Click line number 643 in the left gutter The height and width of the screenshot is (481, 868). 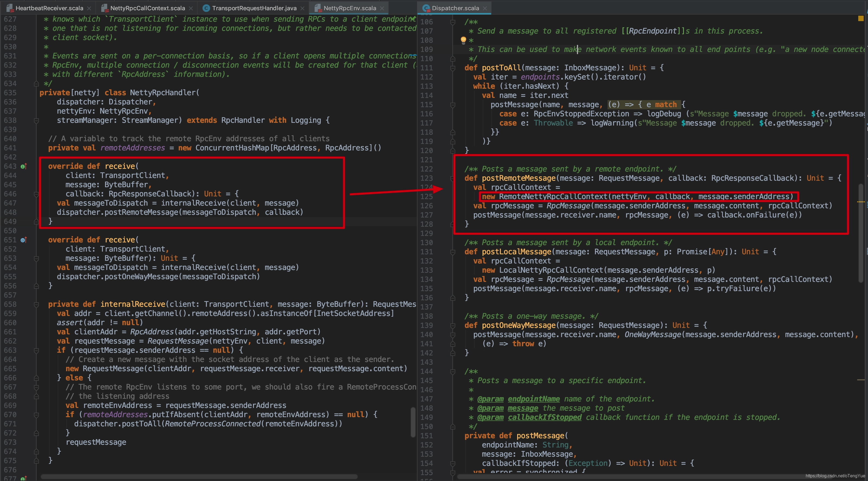click(x=10, y=166)
